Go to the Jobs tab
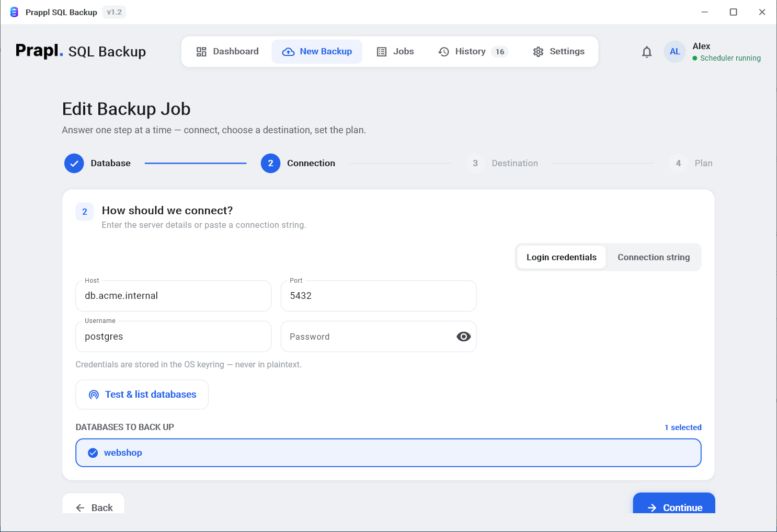Viewport: 777px width, 532px height. tap(395, 52)
